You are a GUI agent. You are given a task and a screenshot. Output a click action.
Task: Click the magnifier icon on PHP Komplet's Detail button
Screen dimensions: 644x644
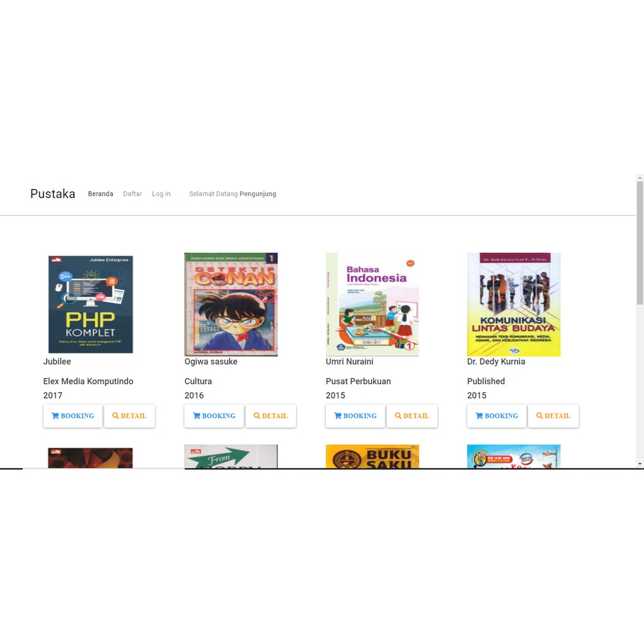(x=116, y=416)
